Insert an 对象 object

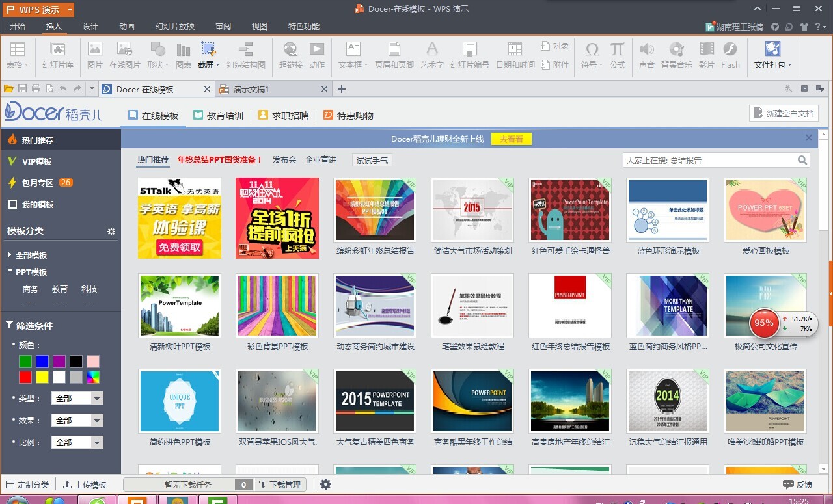[554, 46]
